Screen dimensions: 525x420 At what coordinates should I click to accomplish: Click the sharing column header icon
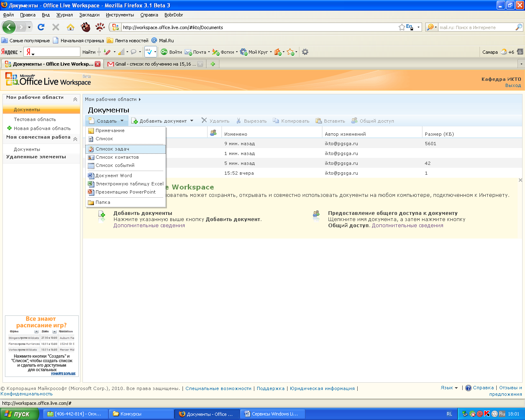click(x=213, y=133)
